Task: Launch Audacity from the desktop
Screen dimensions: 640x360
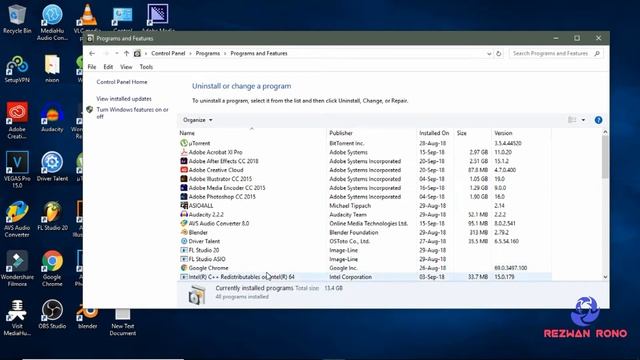Action: 52,117
